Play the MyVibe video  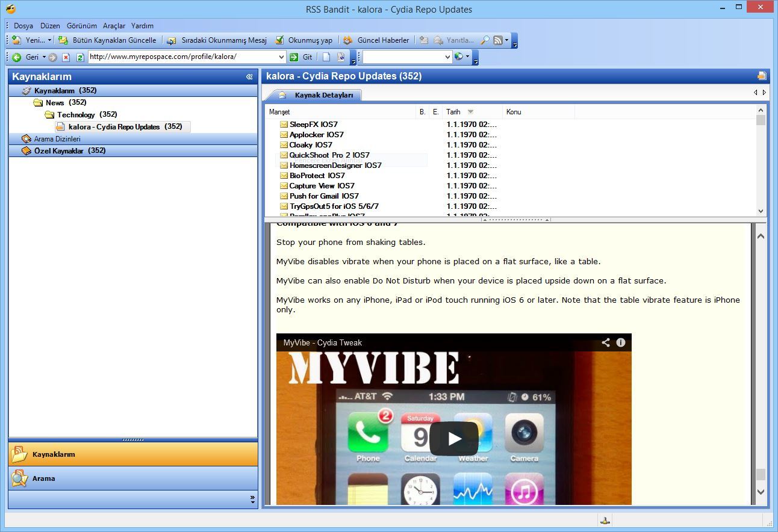(454, 439)
